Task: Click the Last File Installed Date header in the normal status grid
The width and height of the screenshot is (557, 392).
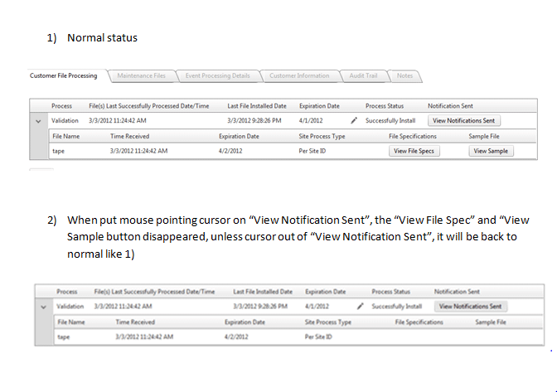Action: coord(257,106)
